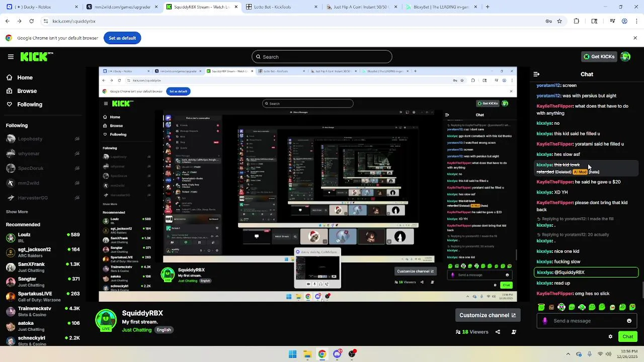
Task: Click the English language tag
Action: pos(164,330)
